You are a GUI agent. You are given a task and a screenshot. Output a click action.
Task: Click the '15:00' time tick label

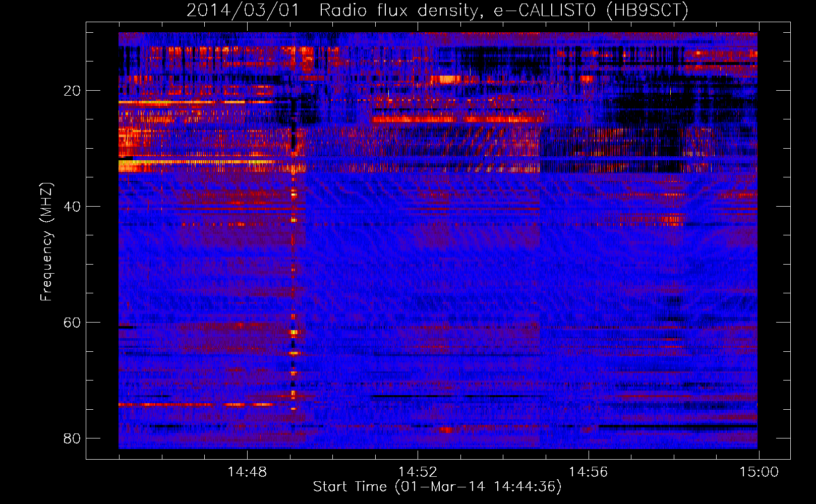tap(759, 472)
